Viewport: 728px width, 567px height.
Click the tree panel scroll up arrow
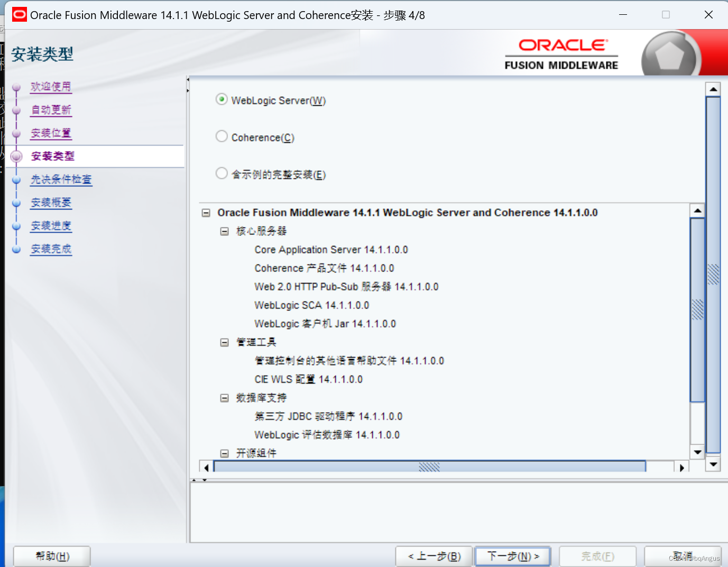(697, 211)
